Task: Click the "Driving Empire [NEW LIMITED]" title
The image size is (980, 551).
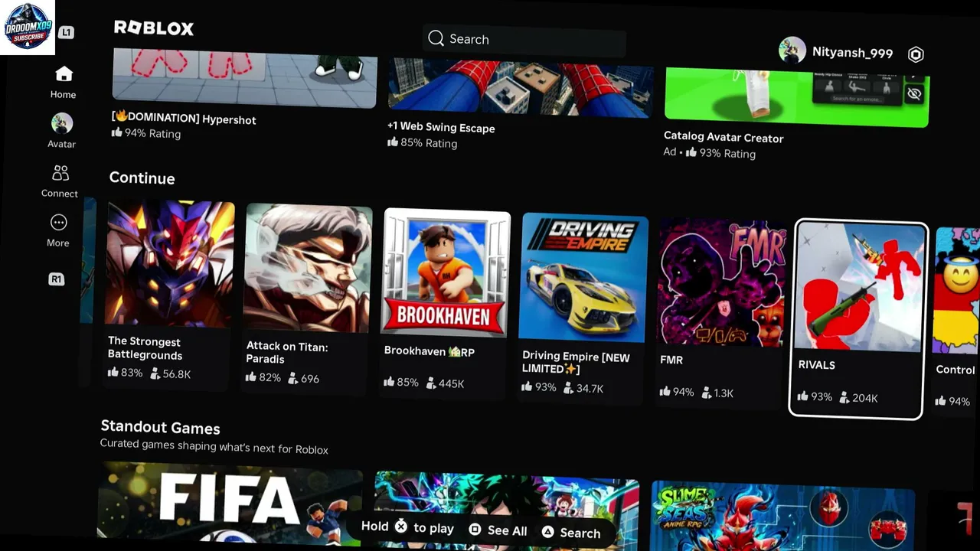Action: point(576,362)
